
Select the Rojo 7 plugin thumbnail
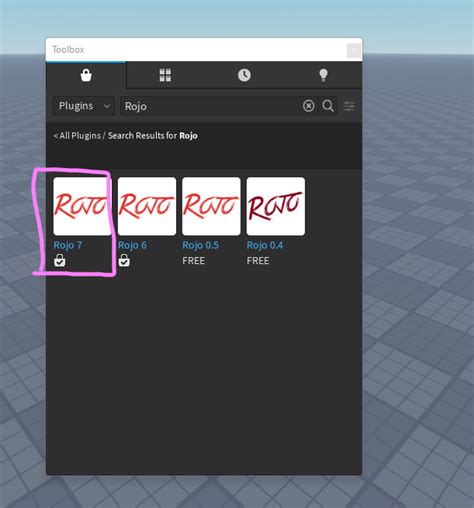tap(82, 206)
